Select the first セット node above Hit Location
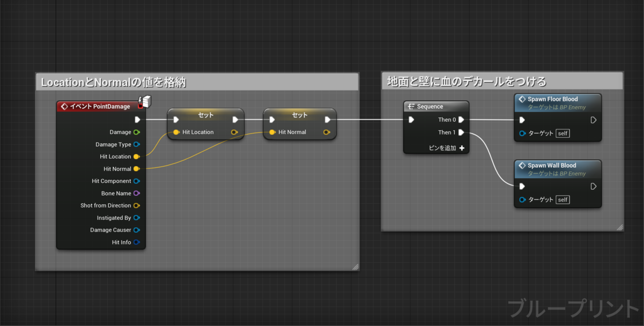This screenshot has height=326, width=644. (206, 115)
